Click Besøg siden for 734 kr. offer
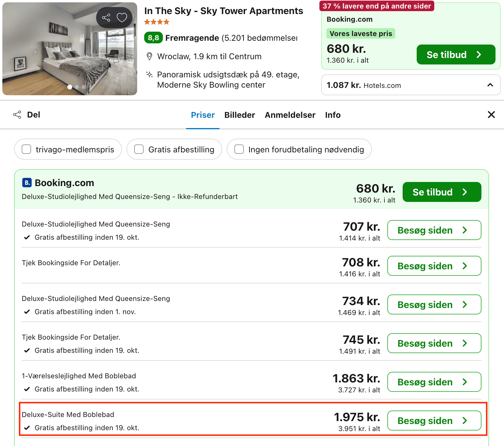The width and height of the screenshot is (504, 446). (434, 304)
